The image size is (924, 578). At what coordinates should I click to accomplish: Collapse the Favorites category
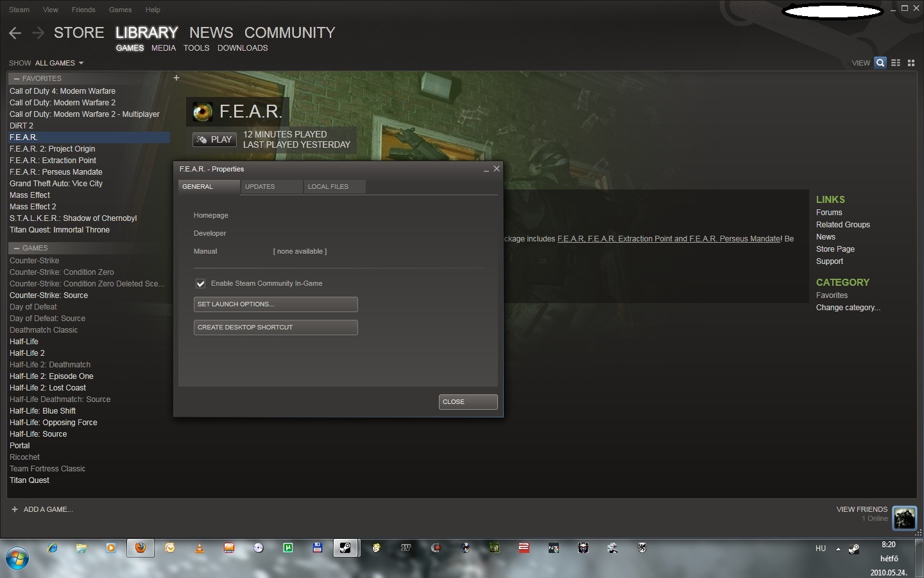[x=17, y=78]
